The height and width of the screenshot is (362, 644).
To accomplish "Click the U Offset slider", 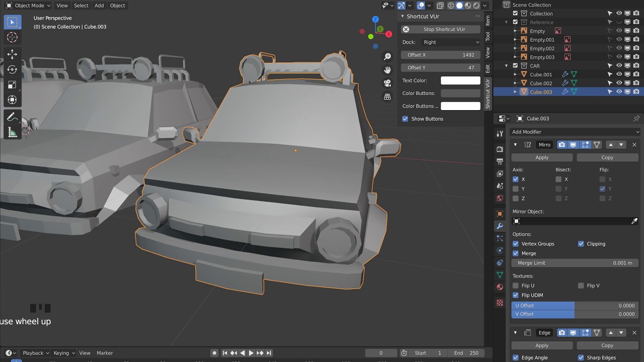I will [575, 306].
